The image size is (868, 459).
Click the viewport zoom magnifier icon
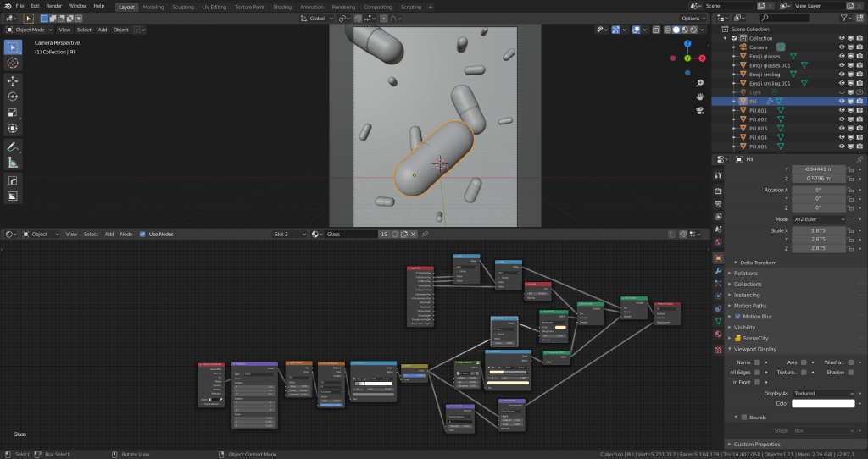pos(699,84)
